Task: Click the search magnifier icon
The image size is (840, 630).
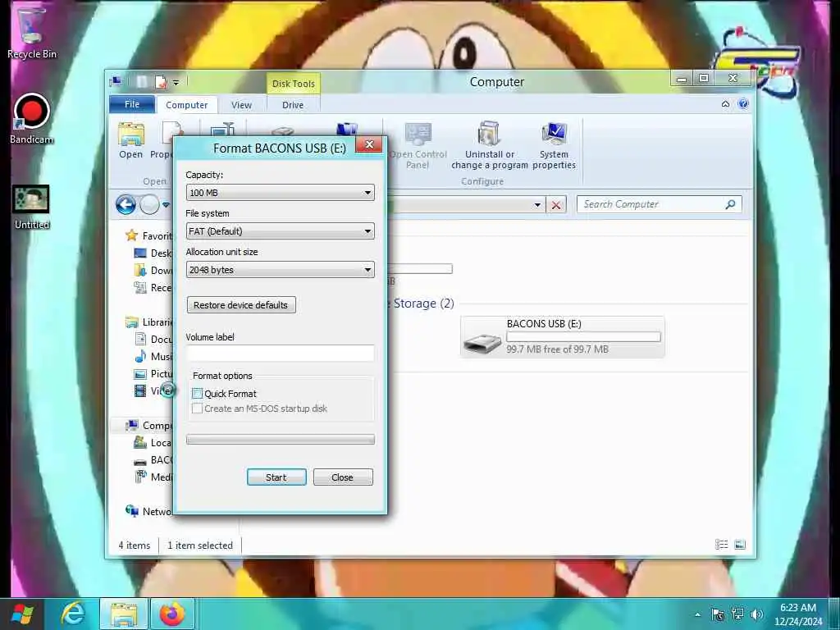Action: pyautogui.click(x=730, y=204)
